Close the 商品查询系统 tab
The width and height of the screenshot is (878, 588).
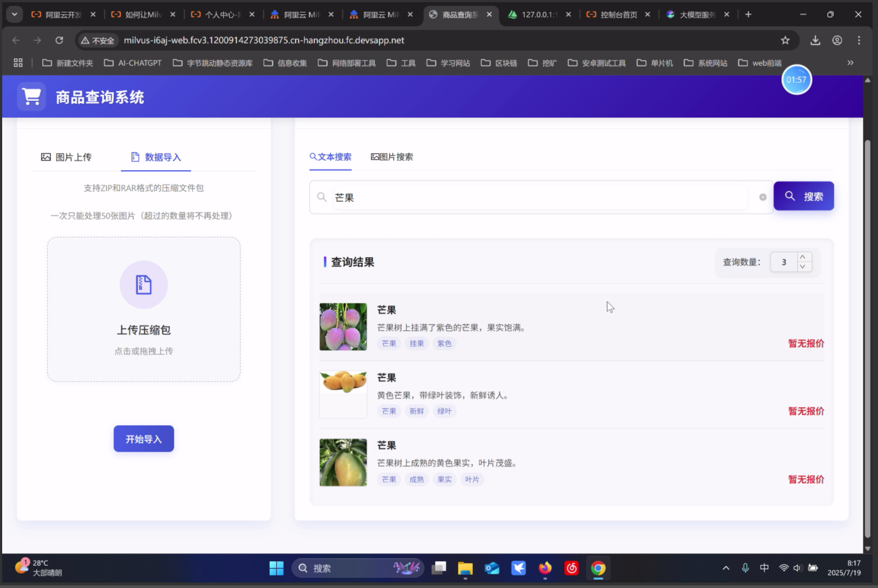click(489, 15)
